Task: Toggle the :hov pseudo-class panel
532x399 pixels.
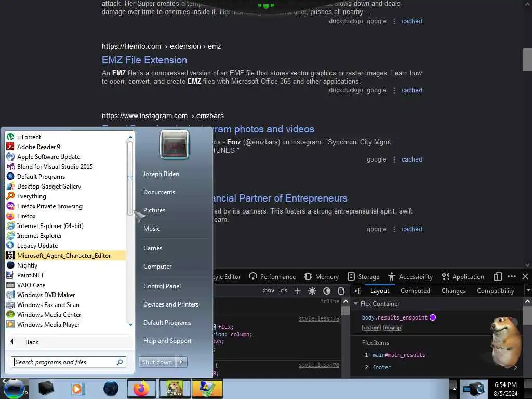Action: 269,291
